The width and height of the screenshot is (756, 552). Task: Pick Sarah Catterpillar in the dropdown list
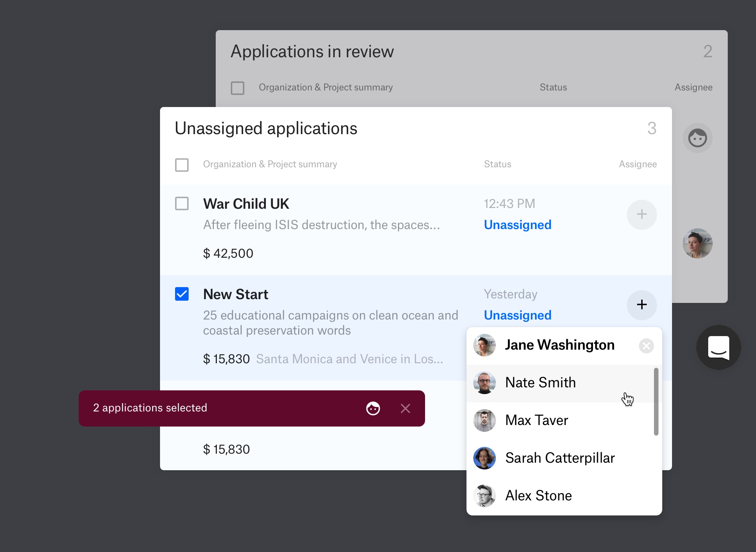[x=559, y=458]
